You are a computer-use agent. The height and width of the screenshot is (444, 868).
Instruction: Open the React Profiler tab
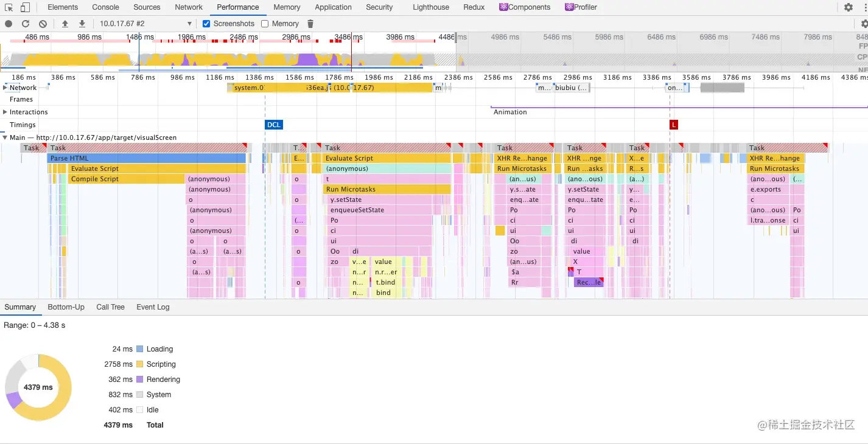point(581,7)
